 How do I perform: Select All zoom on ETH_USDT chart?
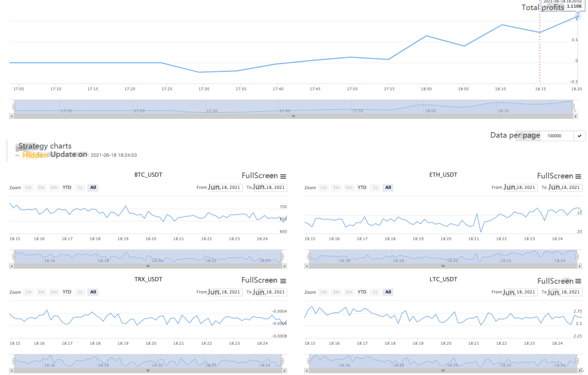[x=388, y=187]
